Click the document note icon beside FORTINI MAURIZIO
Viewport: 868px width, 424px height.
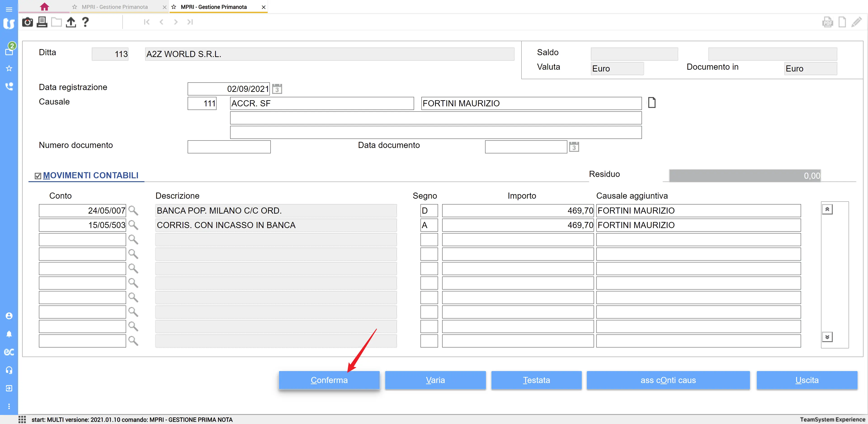pos(652,102)
